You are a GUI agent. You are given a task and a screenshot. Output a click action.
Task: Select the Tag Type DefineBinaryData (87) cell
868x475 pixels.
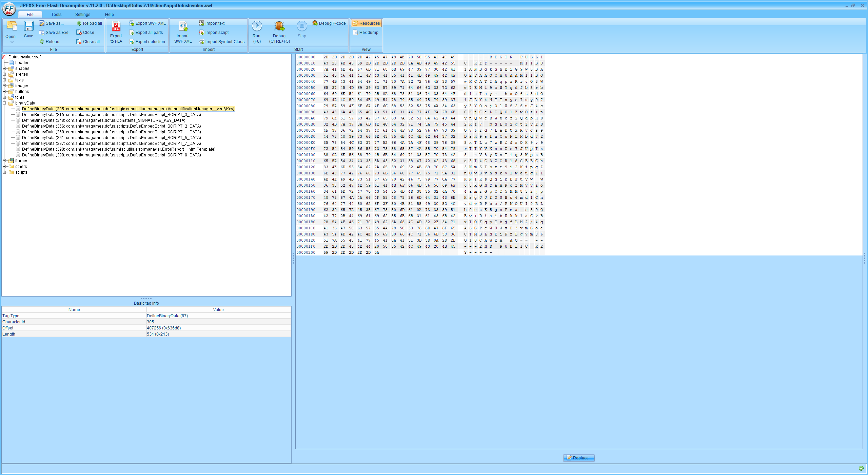pyautogui.click(x=218, y=316)
